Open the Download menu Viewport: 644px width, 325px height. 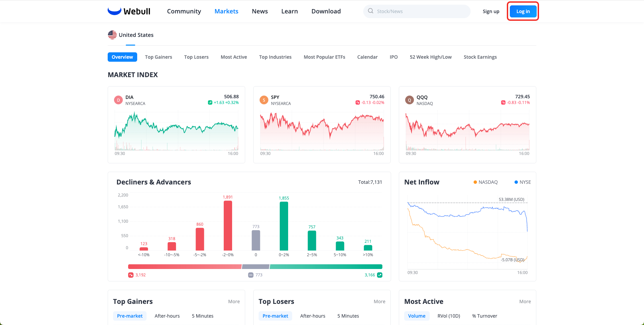click(326, 11)
